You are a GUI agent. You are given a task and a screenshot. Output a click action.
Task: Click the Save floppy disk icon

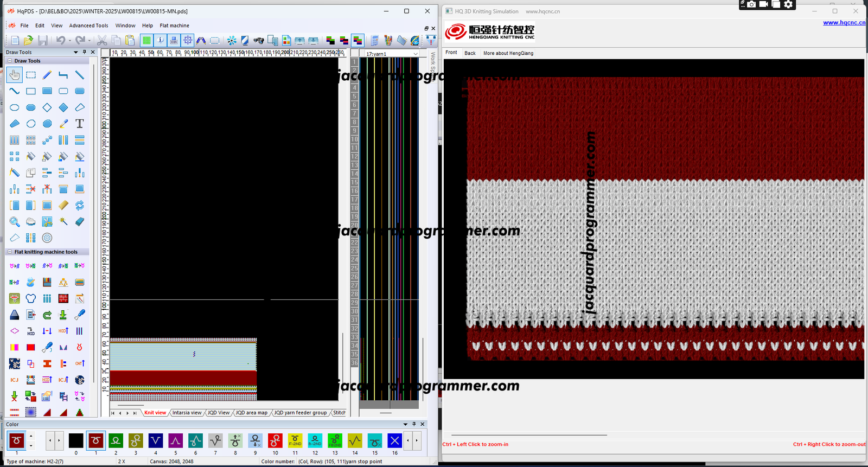(x=43, y=40)
